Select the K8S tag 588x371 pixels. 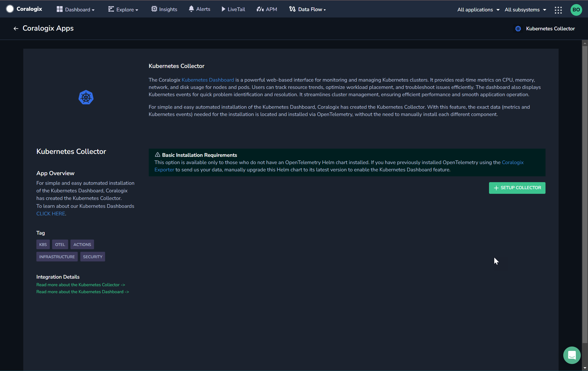pos(43,245)
